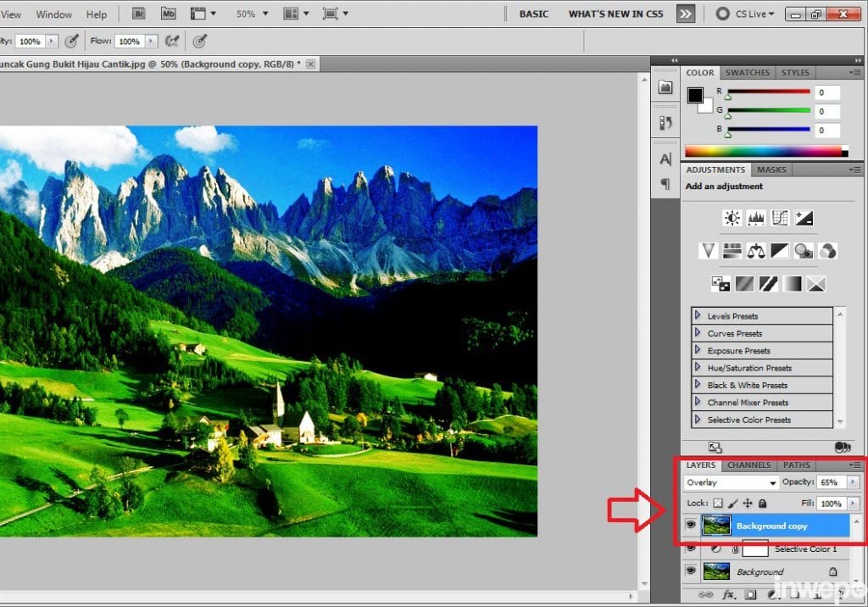The height and width of the screenshot is (607, 868).
Task: Open layer styles with the fx icon
Action: [x=727, y=595]
